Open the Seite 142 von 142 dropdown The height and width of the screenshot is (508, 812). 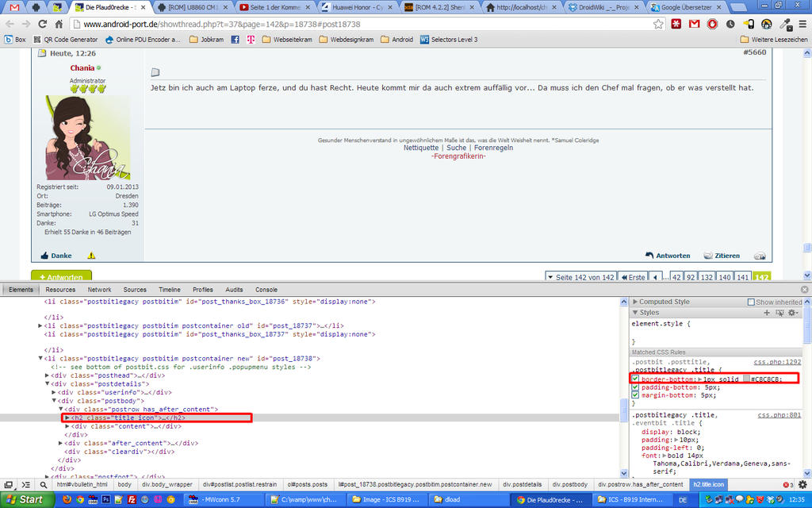583,277
